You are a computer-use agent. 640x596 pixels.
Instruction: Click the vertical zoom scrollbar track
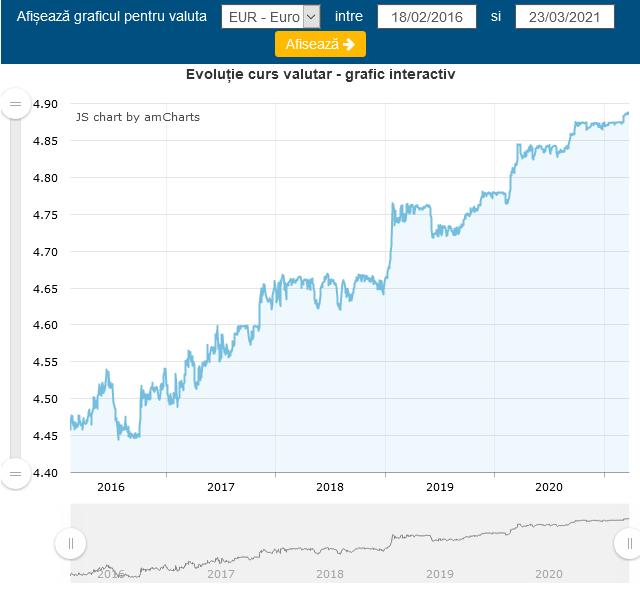tap(16, 289)
